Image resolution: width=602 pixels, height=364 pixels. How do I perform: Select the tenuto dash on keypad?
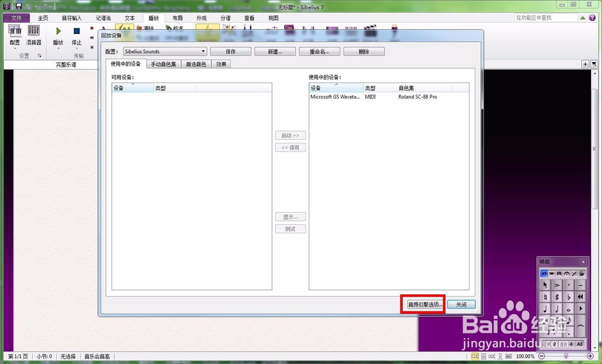580,285
